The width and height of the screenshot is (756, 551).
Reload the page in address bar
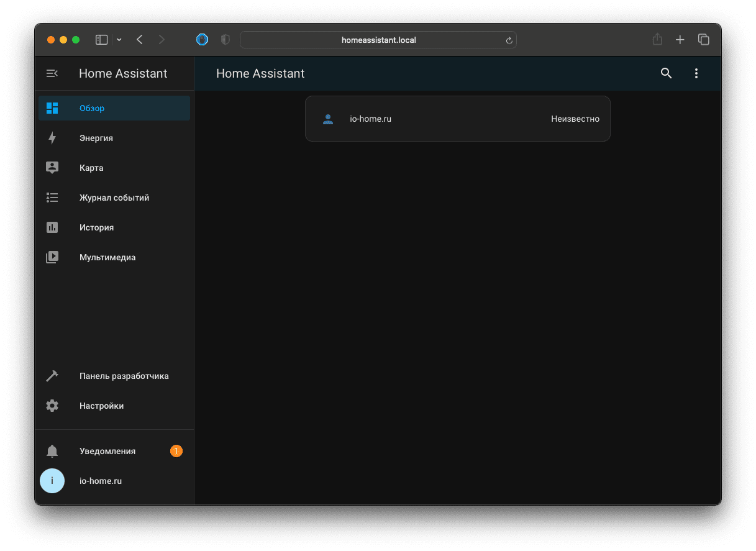coord(509,40)
